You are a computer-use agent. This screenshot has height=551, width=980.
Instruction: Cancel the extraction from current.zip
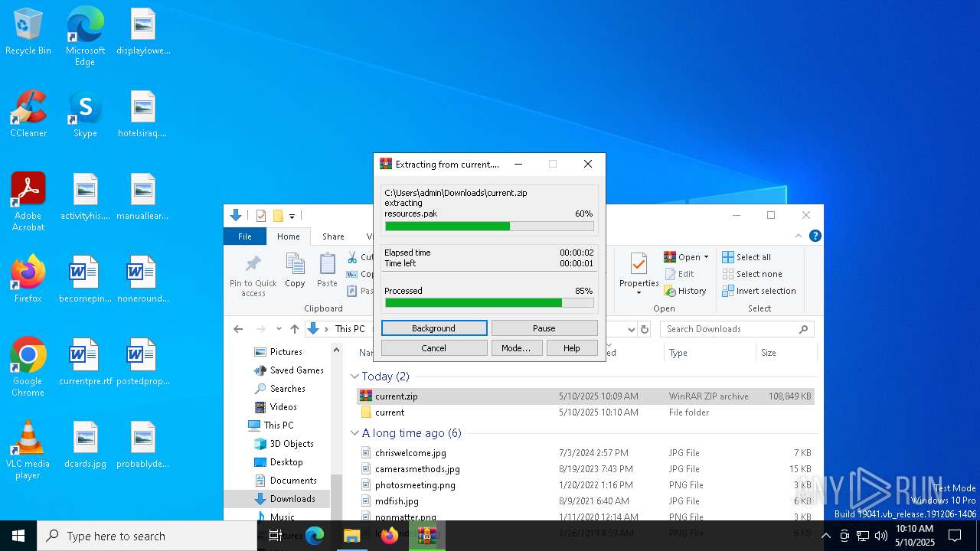click(x=434, y=348)
